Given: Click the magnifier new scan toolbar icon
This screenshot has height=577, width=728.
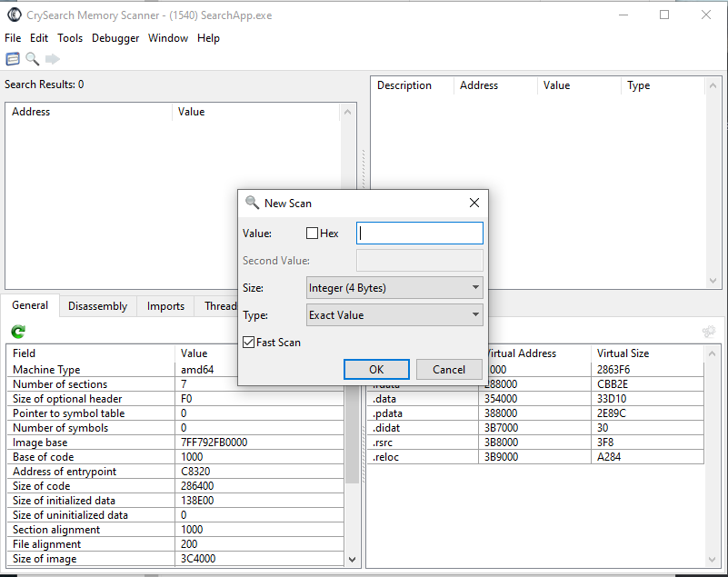Looking at the screenshot, I should pos(32,59).
